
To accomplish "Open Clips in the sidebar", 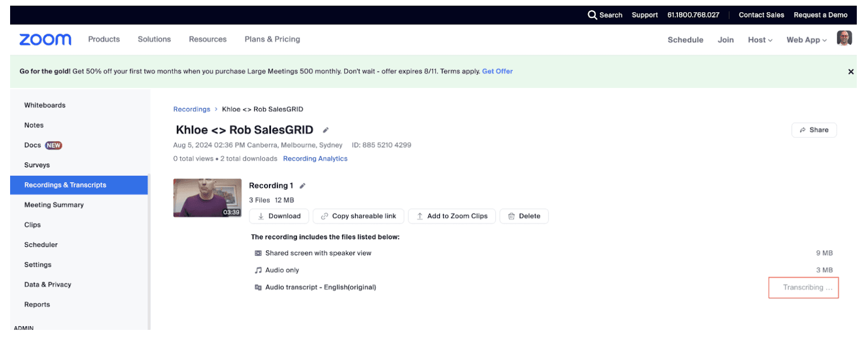I will [32, 225].
